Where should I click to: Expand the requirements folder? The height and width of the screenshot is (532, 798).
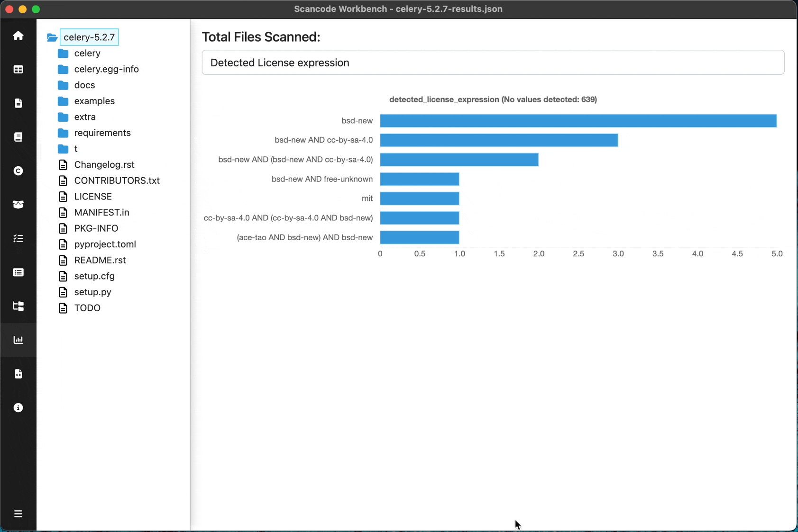(x=102, y=133)
